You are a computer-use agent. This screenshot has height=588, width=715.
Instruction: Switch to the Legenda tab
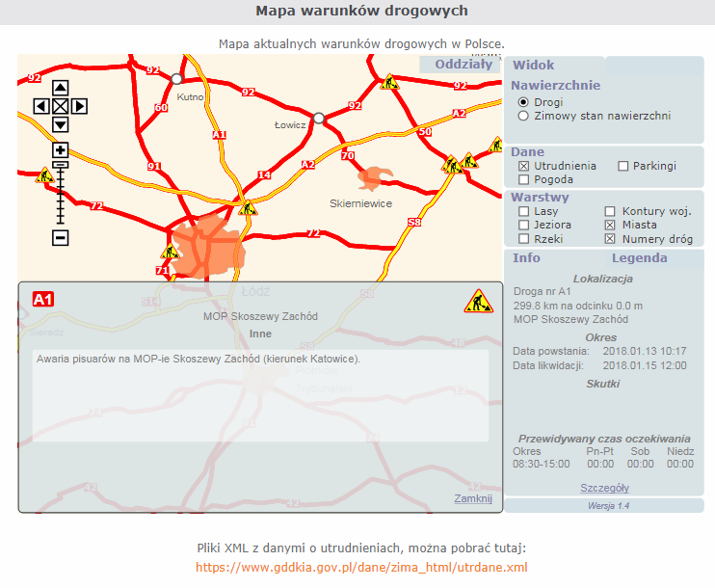click(x=639, y=257)
